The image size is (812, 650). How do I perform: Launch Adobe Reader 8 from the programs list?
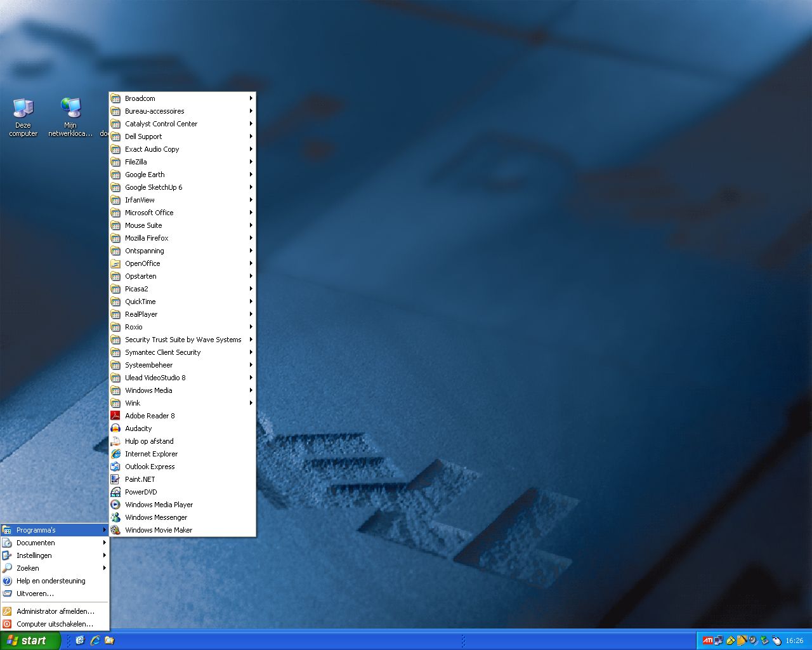(183, 416)
